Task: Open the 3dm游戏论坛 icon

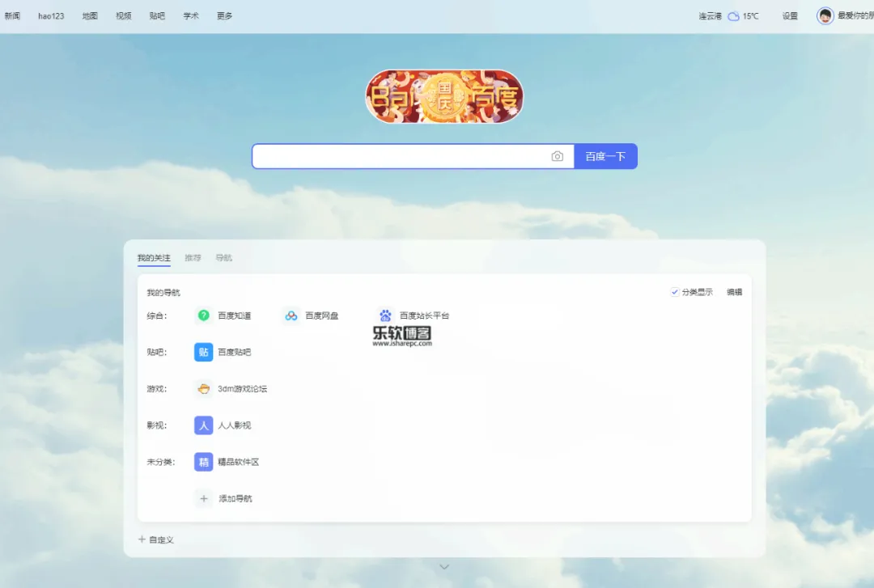Action: tap(203, 389)
